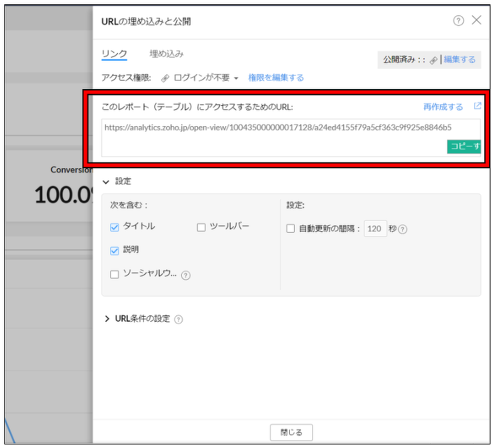Screen dimensions: 494x448
Task: Click the link icon beside 公開済み
Action: [434, 60]
